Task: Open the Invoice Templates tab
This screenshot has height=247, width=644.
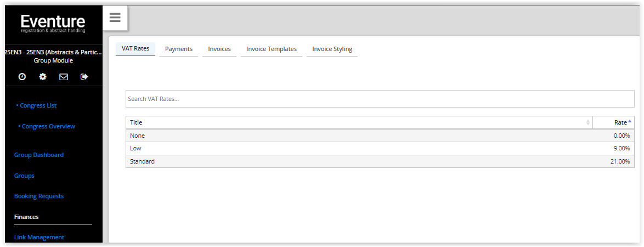Action: click(272, 49)
